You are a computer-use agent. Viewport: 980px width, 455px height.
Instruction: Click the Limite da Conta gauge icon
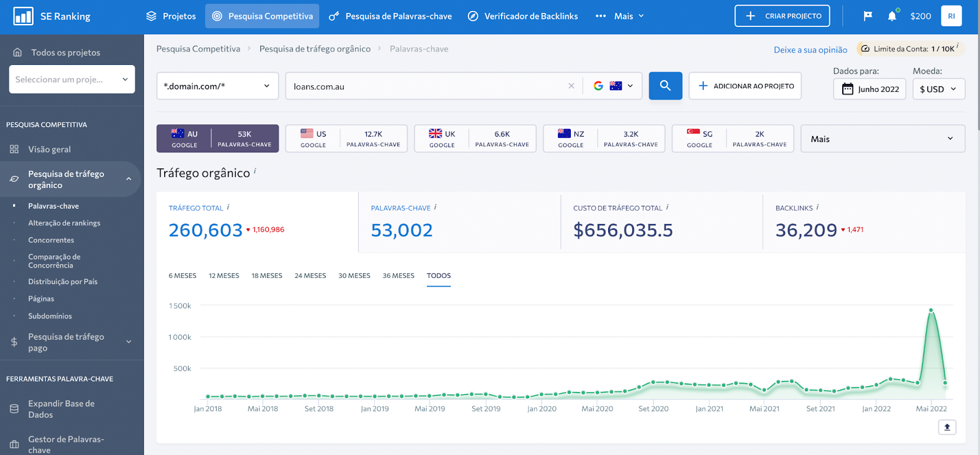(865, 48)
